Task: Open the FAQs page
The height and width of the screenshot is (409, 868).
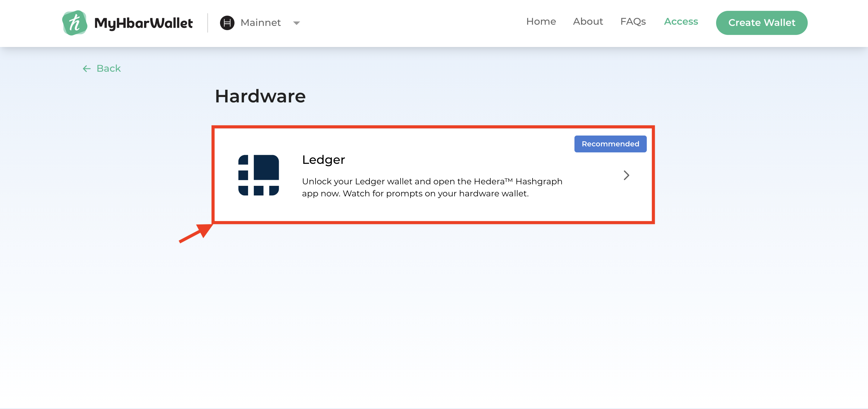Action: tap(633, 22)
